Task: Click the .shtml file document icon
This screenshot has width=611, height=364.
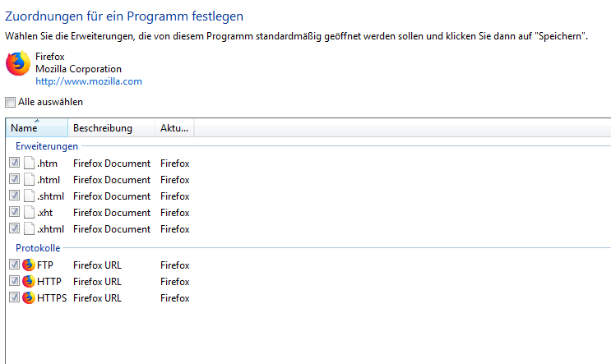Action: click(29, 196)
